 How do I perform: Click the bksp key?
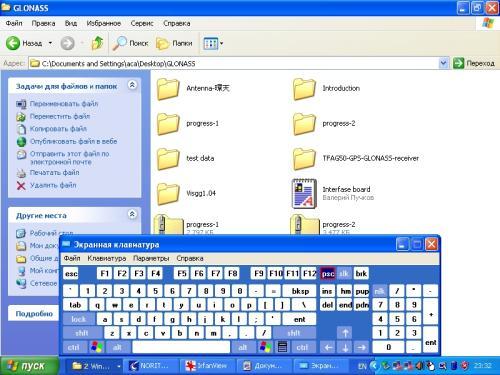(300, 291)
